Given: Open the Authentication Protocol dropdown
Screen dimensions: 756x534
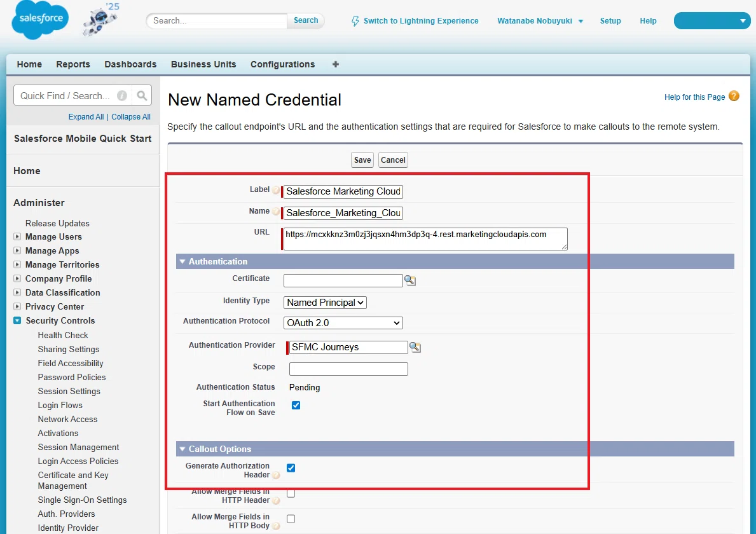Looking at the screenshot, I should (343, 323).
